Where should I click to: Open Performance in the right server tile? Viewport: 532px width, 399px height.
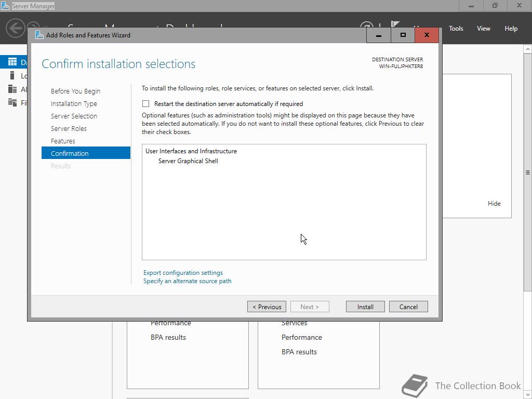(x=302, y=337)
